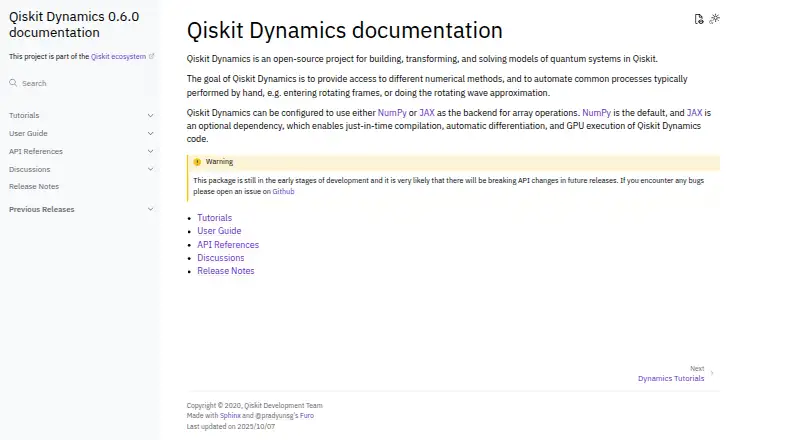Expand the Previous Releases chevron
The height and width of the screenshot is (440, 800).
click(x=151, y=209)
